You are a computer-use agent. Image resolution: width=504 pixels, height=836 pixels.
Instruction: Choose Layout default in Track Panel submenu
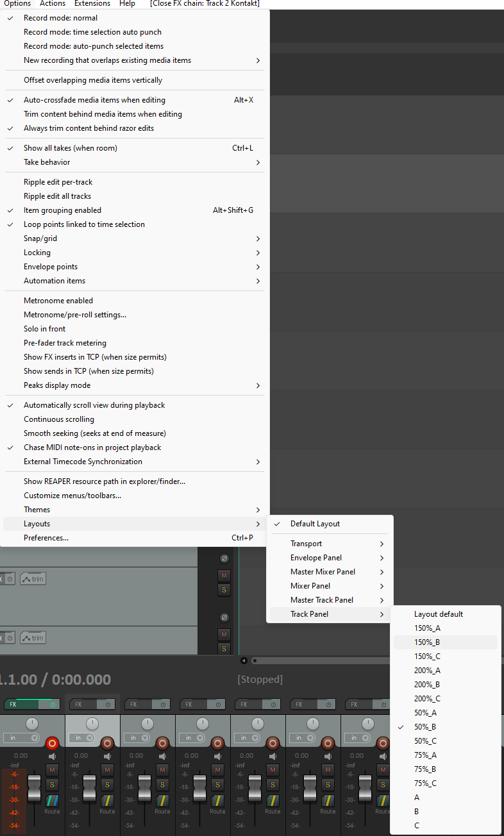point(446,614)
